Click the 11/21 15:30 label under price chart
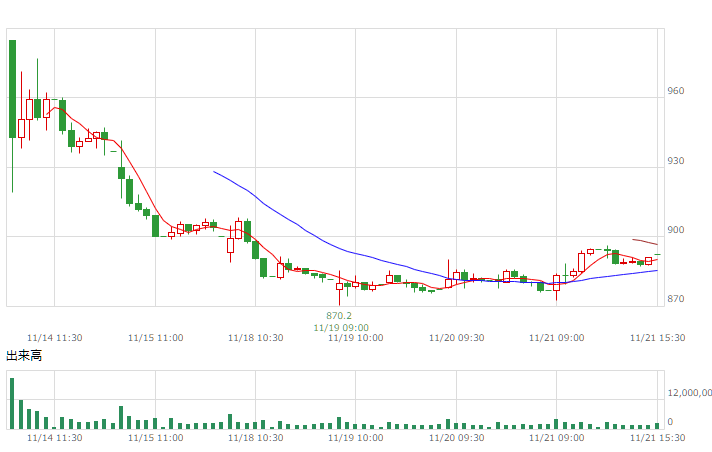Screen dimensions: 712x452 click(x=658, y=338)
